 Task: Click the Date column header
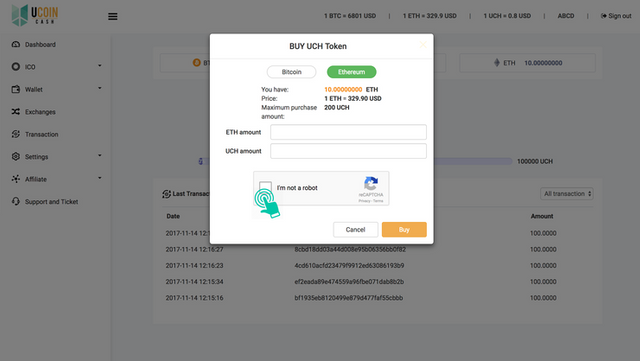pyautogui.click(x=173, y=216)
